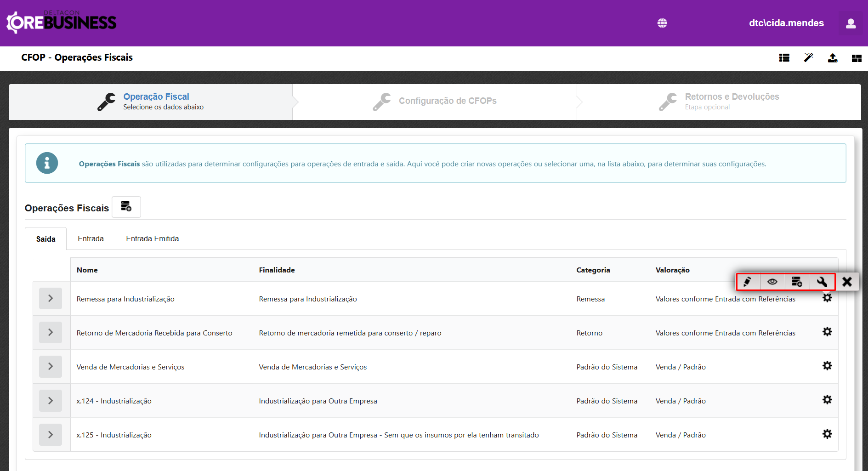Open gear options for Retorno de Mercadoria row
This screenshot has height=471, width=868.
click(827, 332)
